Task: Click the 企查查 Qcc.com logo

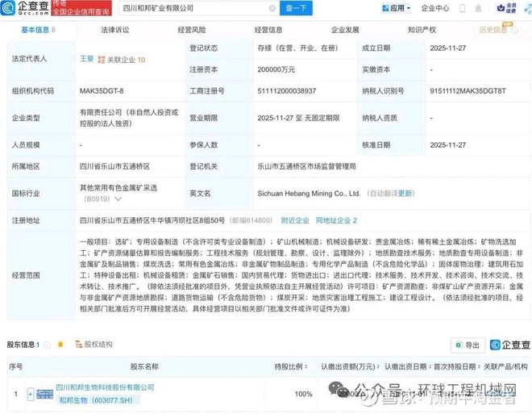Action: coord(25,8)
